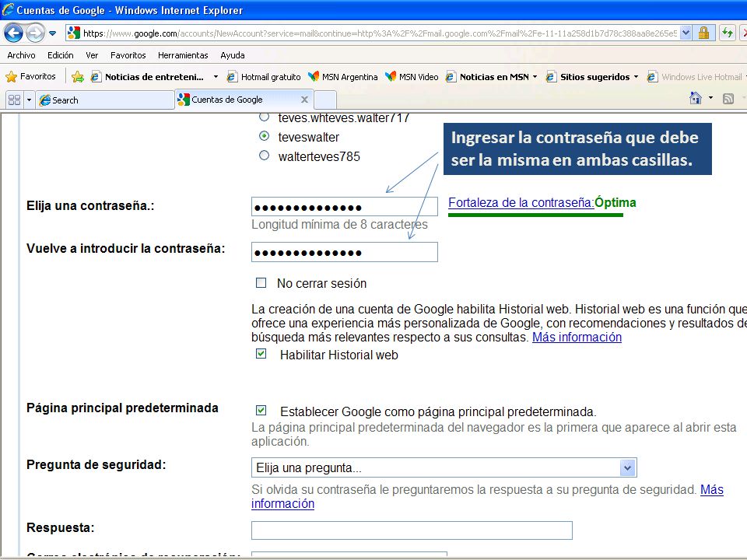Viewport: 747px width, 560px height.
Task: Open the Ver menu
Action: coord(92,55)
